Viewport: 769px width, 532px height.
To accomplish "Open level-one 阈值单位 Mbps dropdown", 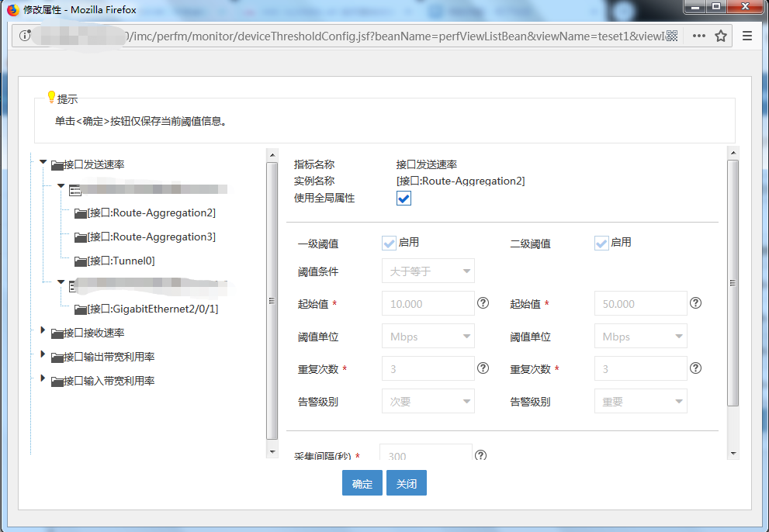I will pyautogui.click(x=428, y=337).
